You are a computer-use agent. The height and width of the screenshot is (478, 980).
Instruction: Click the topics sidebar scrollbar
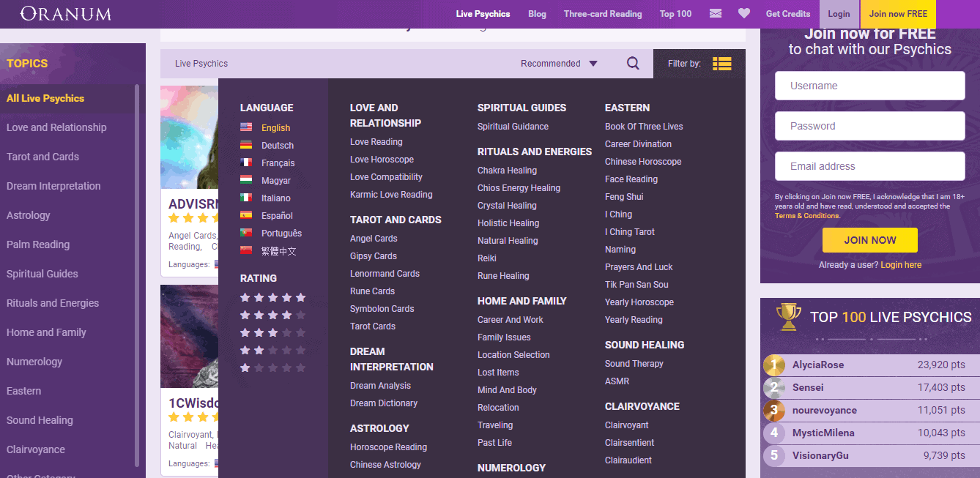point(137,275)
